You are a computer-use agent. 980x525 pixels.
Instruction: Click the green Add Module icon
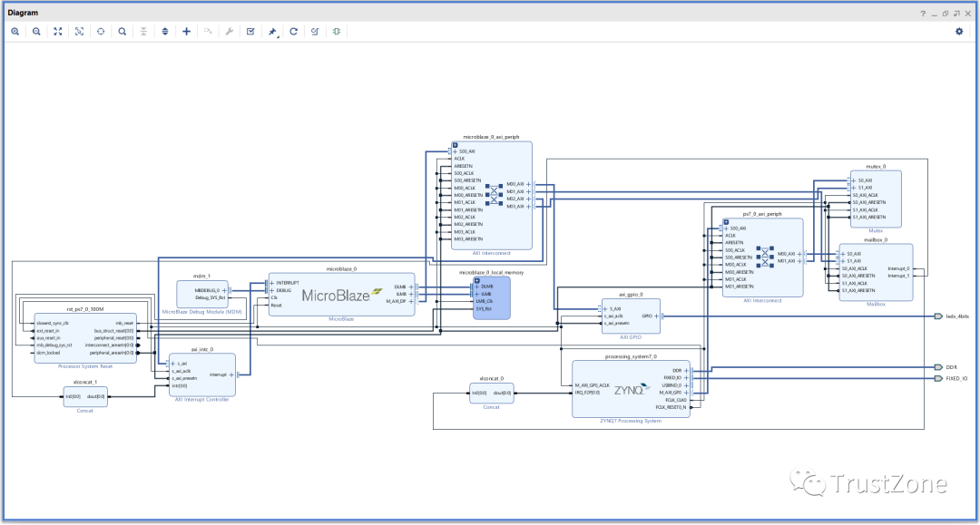[x=337, y=31]
